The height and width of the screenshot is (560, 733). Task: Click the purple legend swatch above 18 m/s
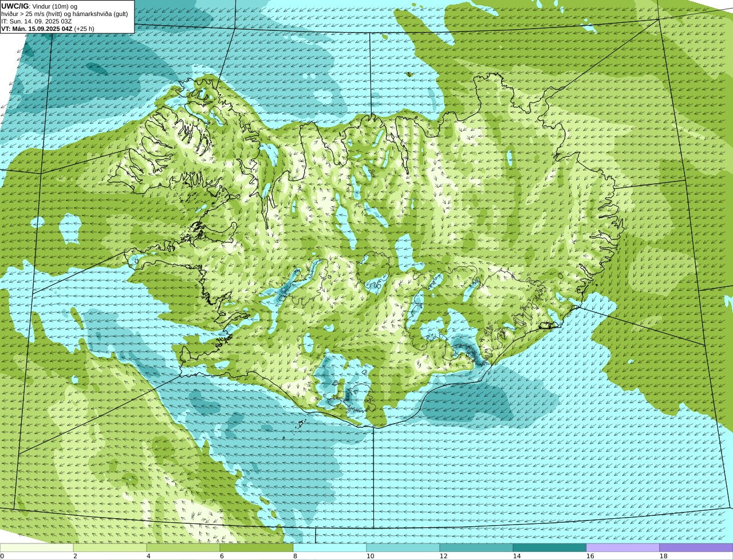coord(696,548)
